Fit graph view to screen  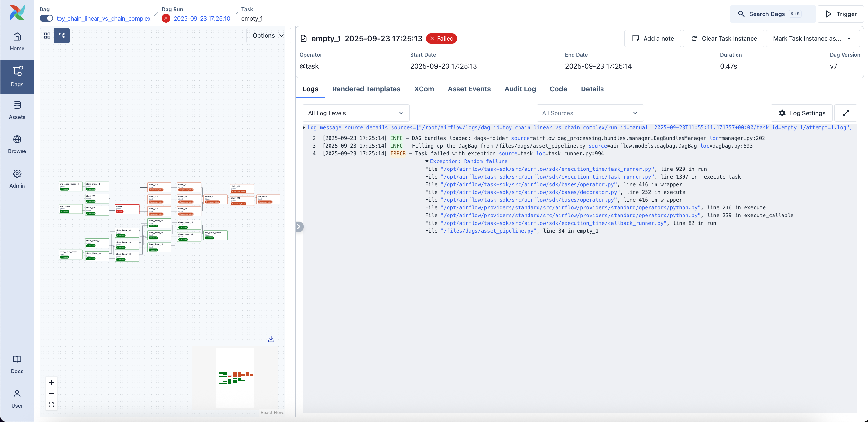pos(51,405)
